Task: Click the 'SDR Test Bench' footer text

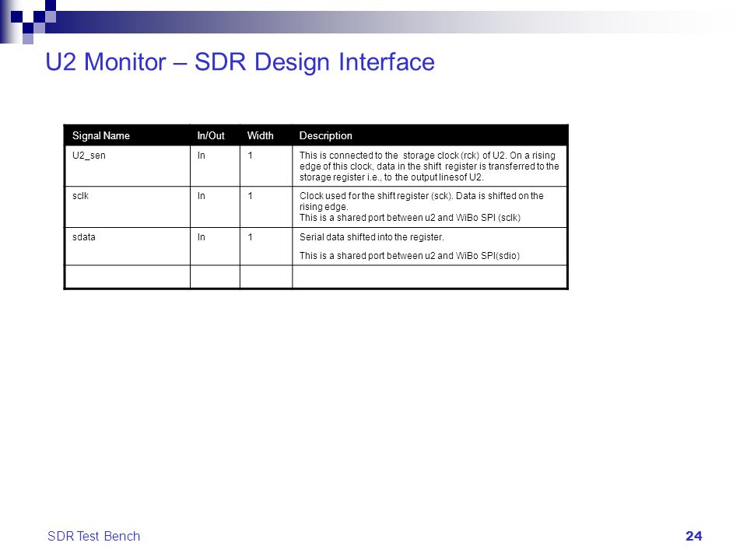Action: (x=94, y=536)
